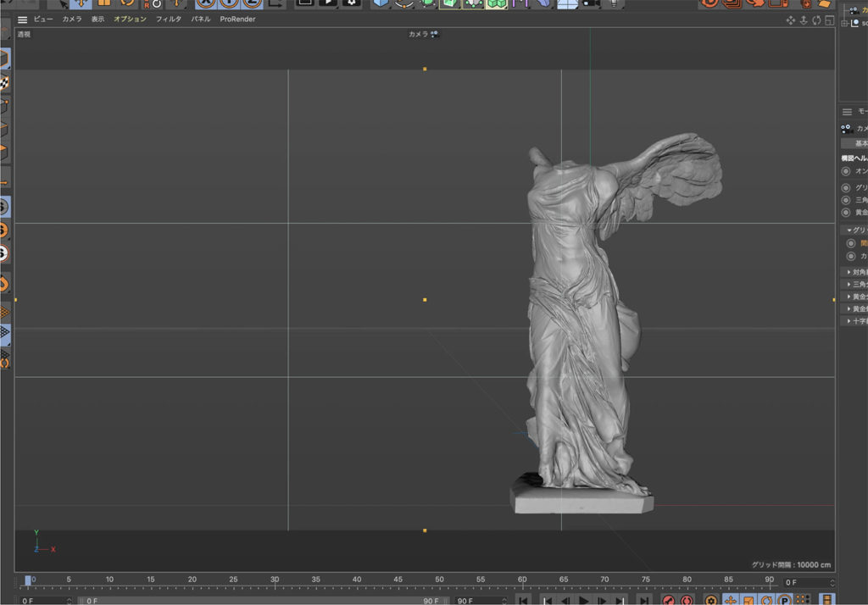Toggle the Autokeying button
The width and height of the screenshot is (868, 605).
687,600
